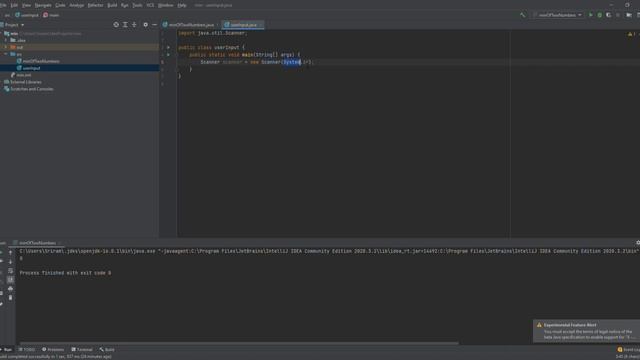640x360 pixels.
Task: Close the userInput.java editor tab
Action: pos(261,25)
